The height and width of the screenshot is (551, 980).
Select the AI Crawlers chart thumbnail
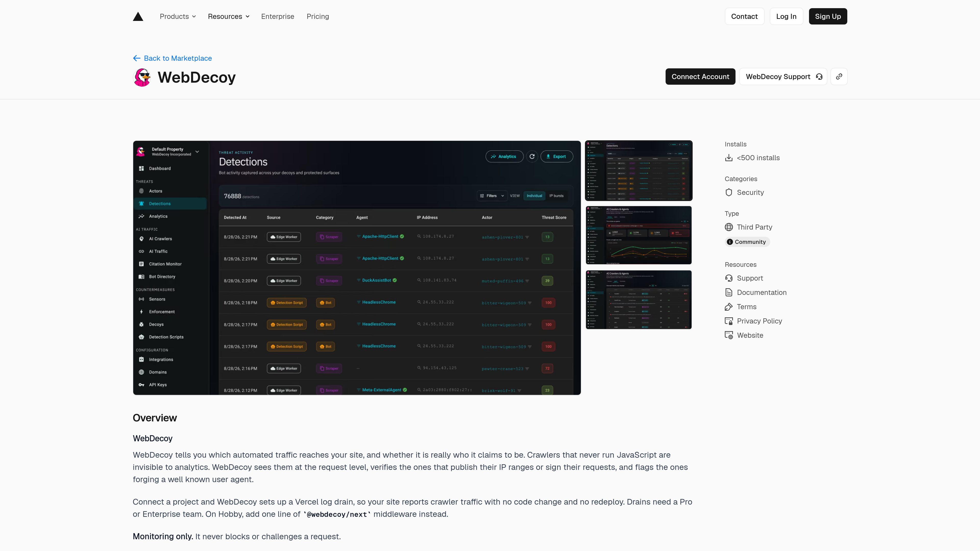[x=639, y=235]
